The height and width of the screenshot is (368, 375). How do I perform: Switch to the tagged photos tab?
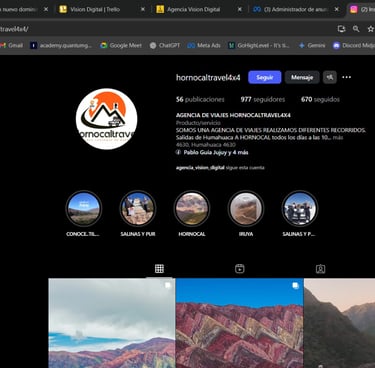[x=320, y=269]
